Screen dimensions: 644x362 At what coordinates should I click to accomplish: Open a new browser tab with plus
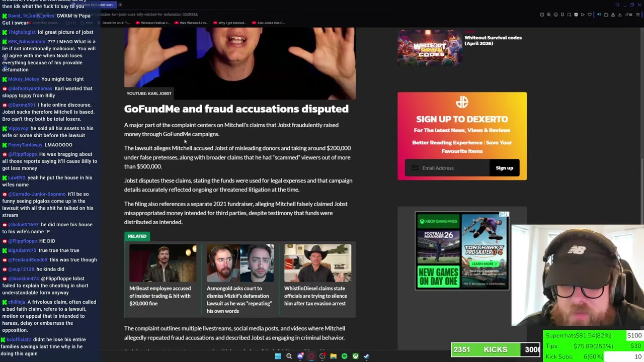click(120, 5)
